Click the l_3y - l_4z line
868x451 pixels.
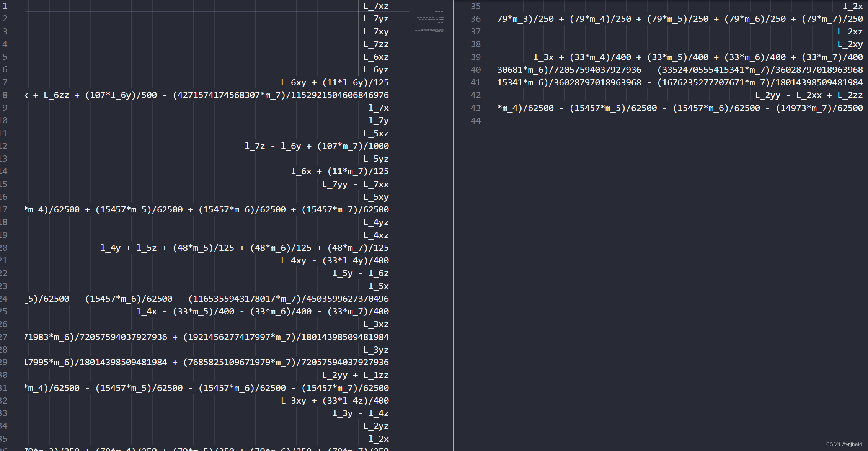(360, 413)
